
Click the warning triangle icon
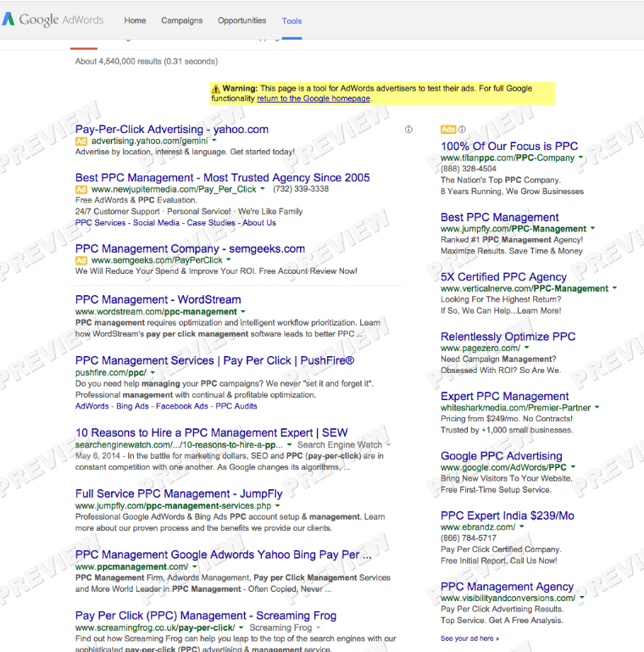click(215, 88)
